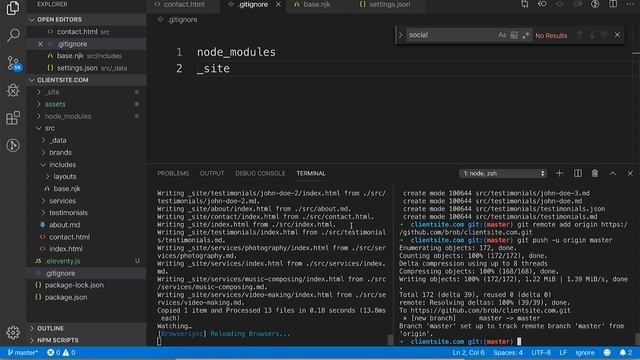Close .gitignore in Open Editors list
The height and width of the screenshot is (360, 640).
pyautogui.click(x=40, y=44)
